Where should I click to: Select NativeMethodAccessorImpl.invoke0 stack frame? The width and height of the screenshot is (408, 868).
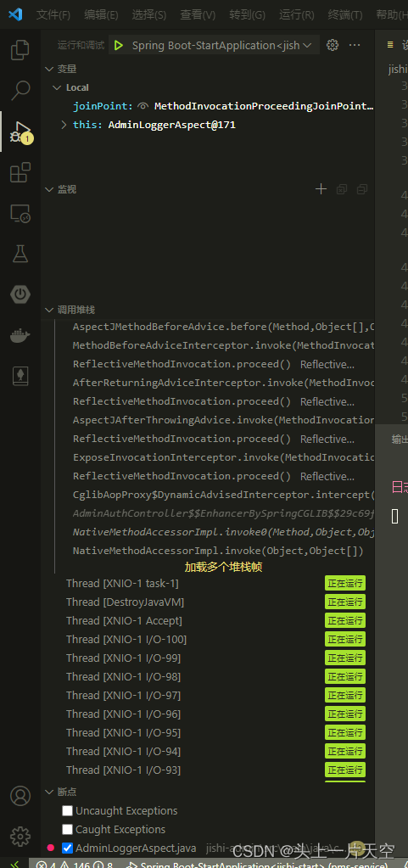pyautogui.click(x=224, y=532)
